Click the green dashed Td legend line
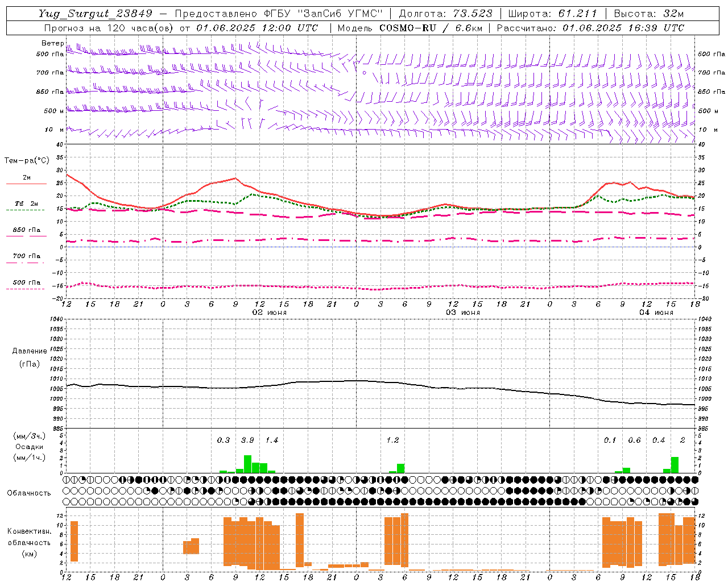Screen dimensions: 728x582 point(26,210)
